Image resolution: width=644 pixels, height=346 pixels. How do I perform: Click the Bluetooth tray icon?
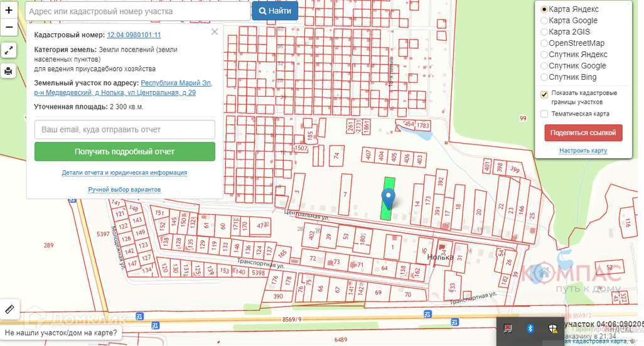tap(530, 328)
